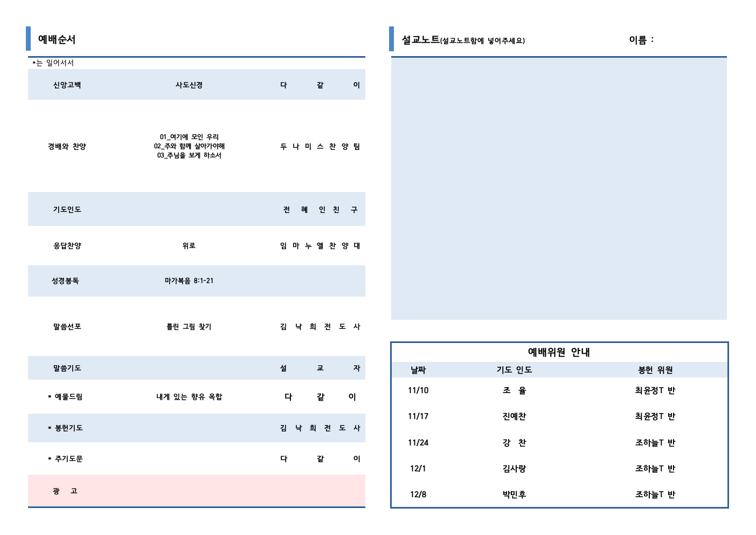Click inside the blue sermon notes area
756x535 pixels.
[x=559, y=188]
